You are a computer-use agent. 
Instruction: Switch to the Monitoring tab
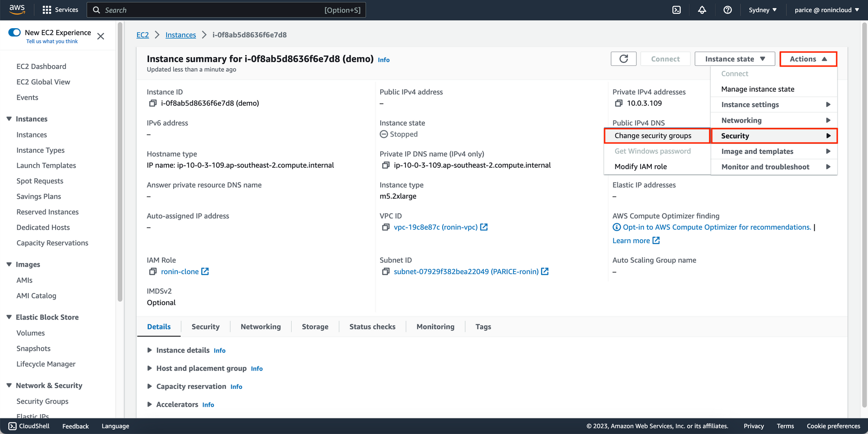[435, 327]
